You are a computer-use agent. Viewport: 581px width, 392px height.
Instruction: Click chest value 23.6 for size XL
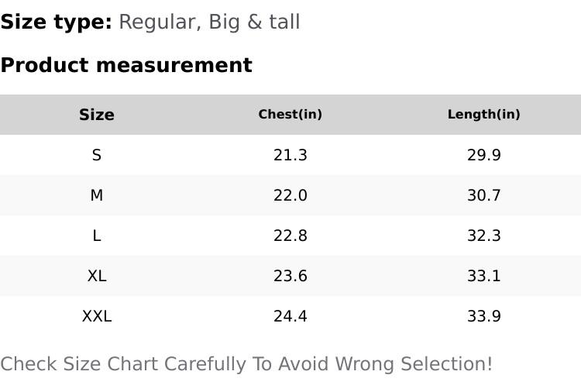click(x=290, y=276)
